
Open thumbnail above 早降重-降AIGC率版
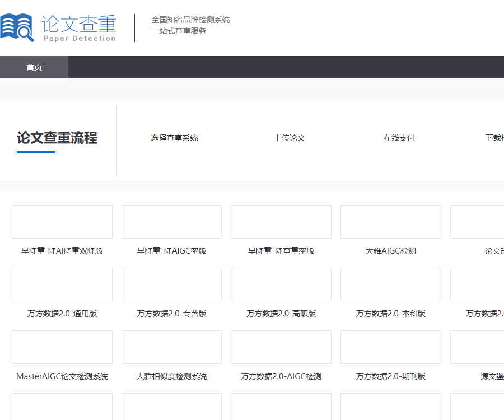coord(172,222)
